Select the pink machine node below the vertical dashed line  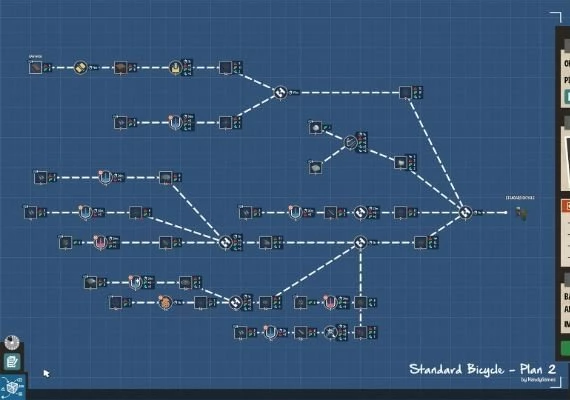[x=330, y=302]
